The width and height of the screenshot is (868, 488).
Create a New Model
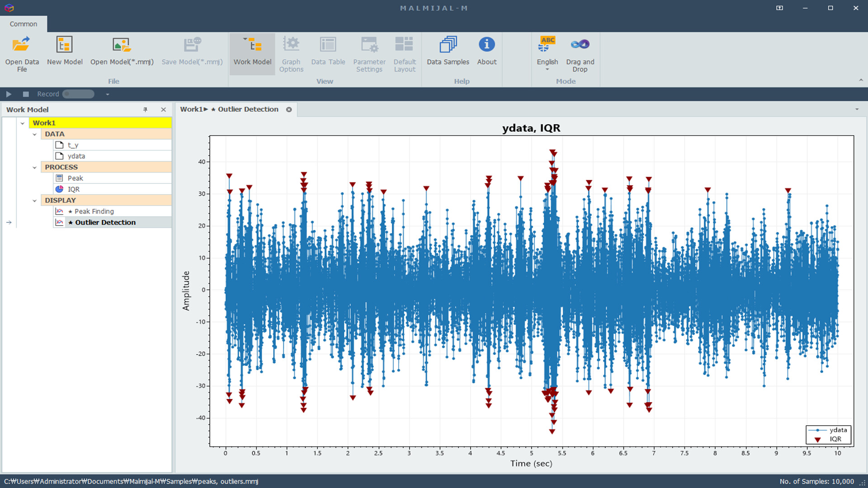click(x=64, y=45)
